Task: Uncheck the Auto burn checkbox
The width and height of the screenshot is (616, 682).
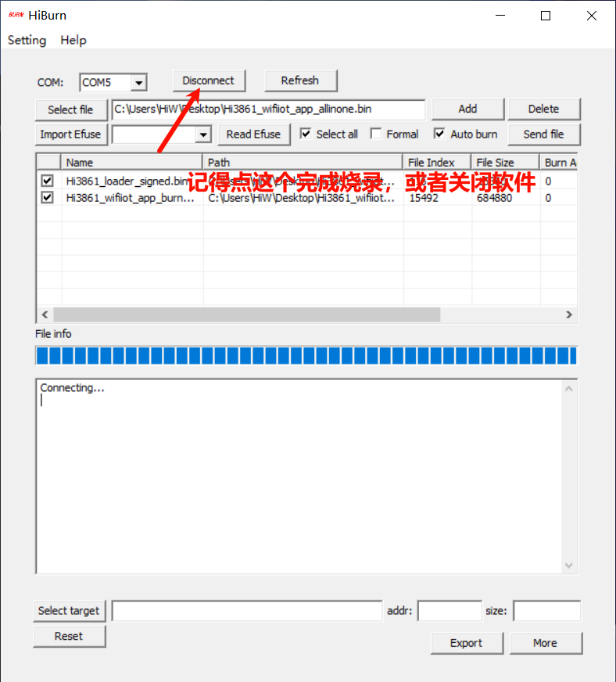Action: coord(440,134)
